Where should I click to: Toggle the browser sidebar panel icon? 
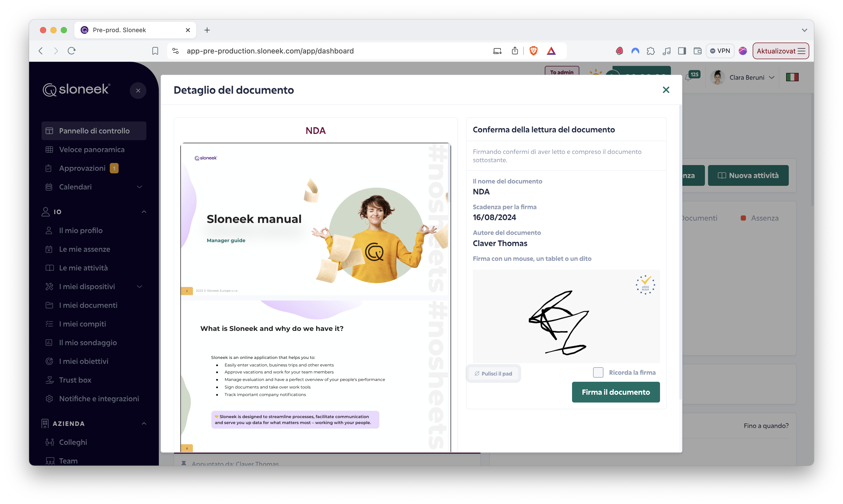tap(682, 51)
